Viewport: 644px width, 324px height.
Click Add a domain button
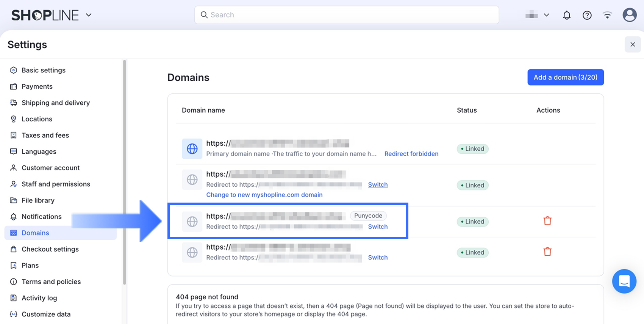click(565, 77)
